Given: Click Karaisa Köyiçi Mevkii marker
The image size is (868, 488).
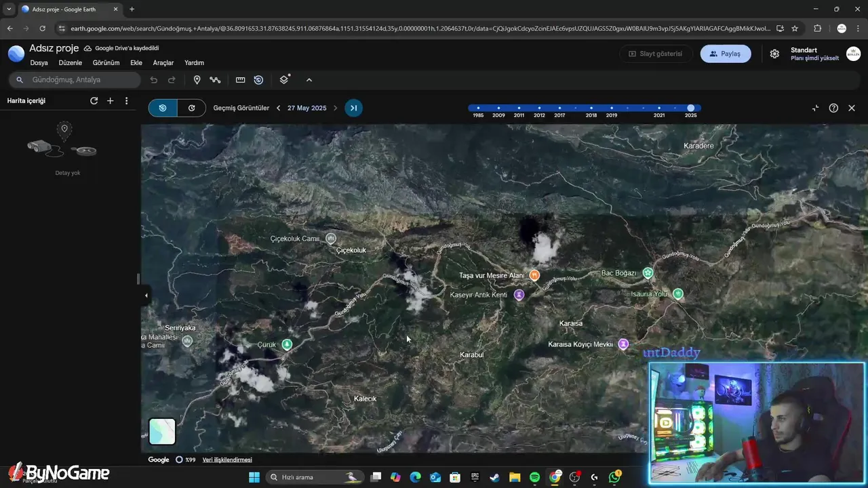Looking at the screenshot, I should pyautogui.click(x=623, y=344).
